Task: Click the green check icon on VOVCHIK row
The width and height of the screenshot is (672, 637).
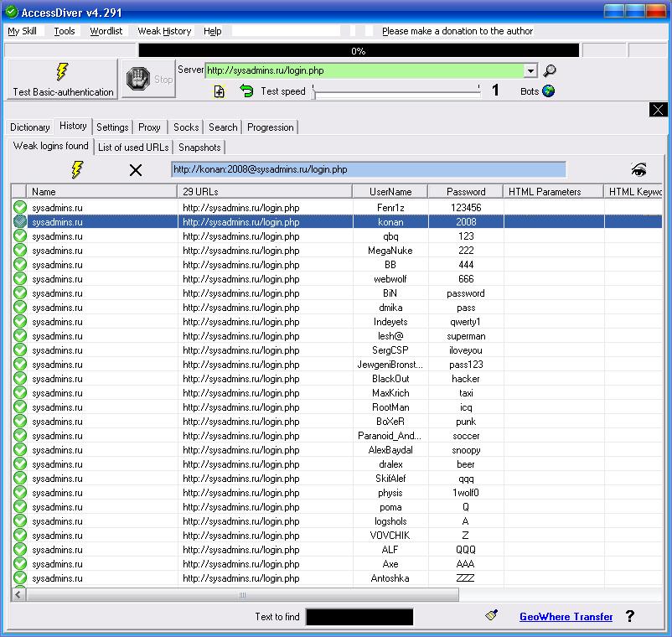Action: point(20,535)
